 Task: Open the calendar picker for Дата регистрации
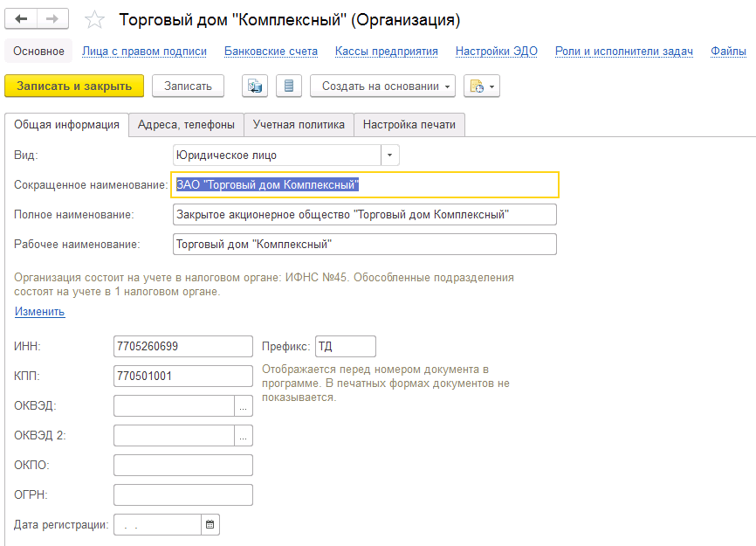(x=210, y=525)
